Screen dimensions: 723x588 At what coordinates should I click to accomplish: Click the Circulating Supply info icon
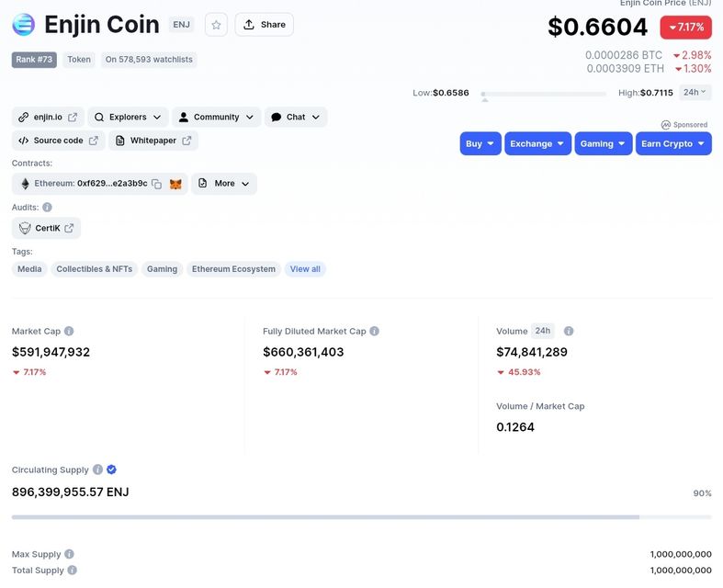(97, 470)
